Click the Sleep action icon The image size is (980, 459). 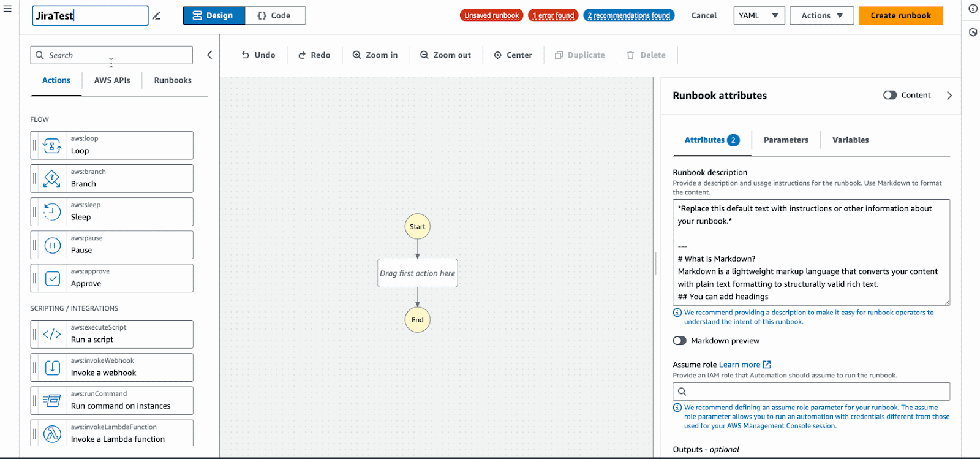[x=52, y=212]
